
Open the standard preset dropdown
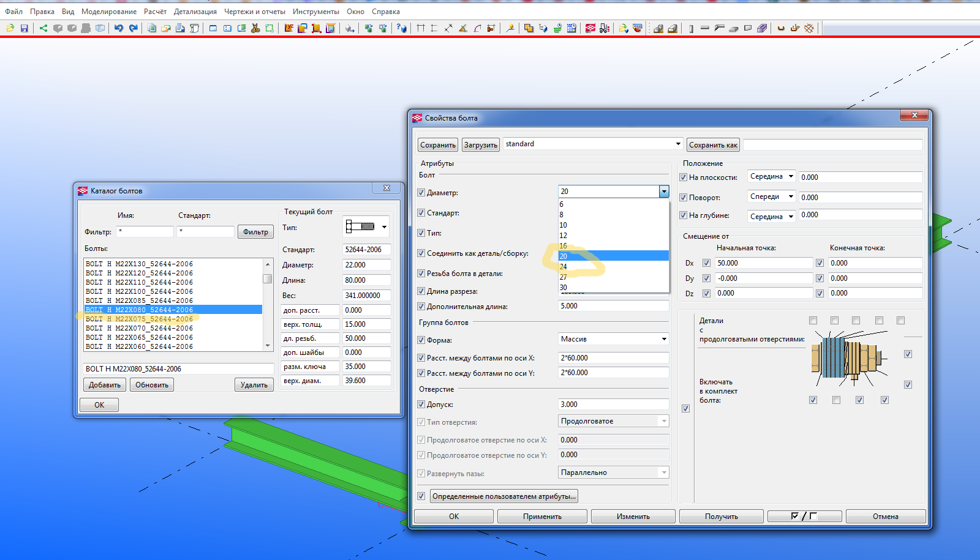coord(678,144)
